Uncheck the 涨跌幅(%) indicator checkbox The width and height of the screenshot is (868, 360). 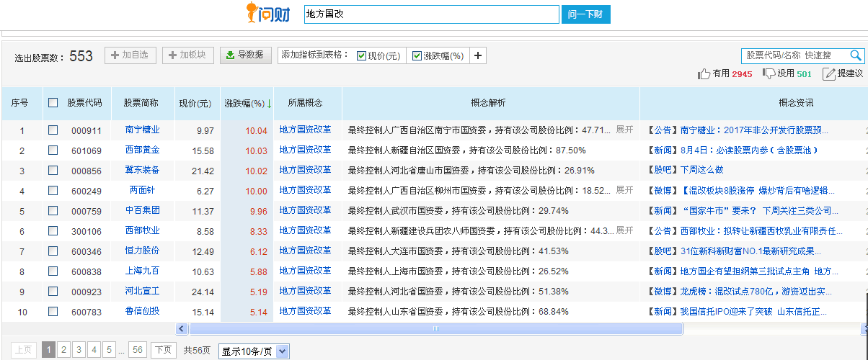[417, 56]
